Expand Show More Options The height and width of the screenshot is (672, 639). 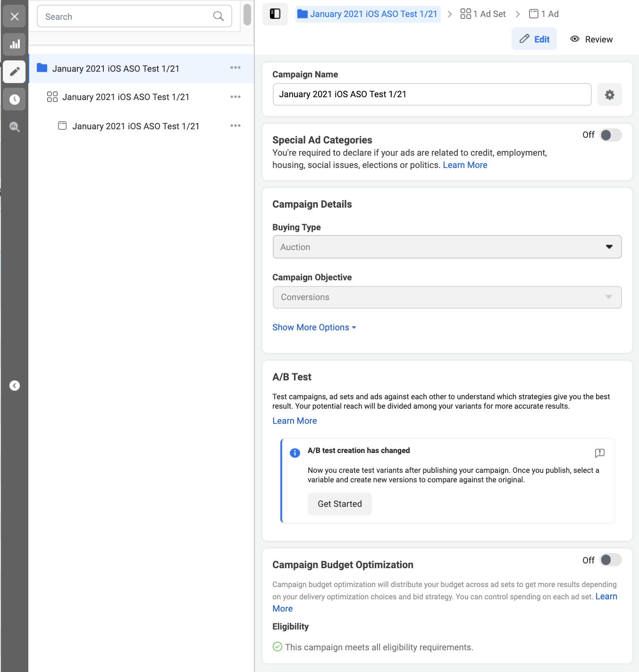(314, 328)
